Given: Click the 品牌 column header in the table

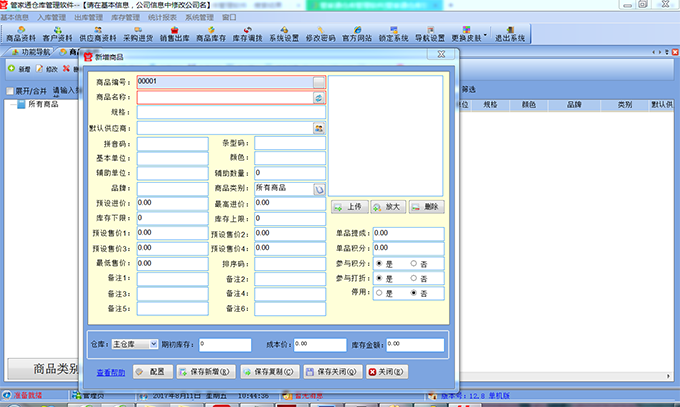Looking at the screenshot, I should pos(574,105).
